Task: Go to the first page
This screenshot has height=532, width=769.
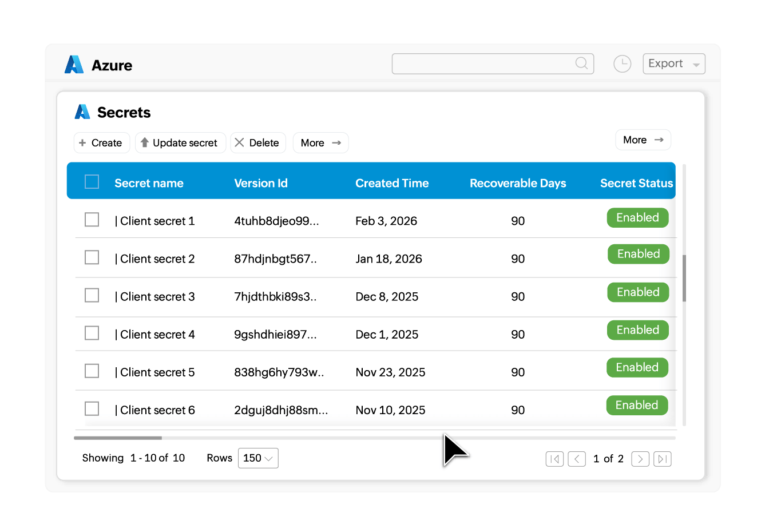Action: (x=554, y=459)
